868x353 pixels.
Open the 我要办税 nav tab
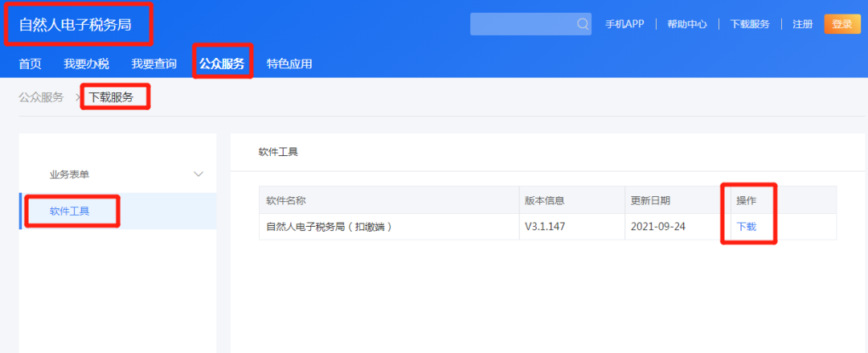click(86, 64)
